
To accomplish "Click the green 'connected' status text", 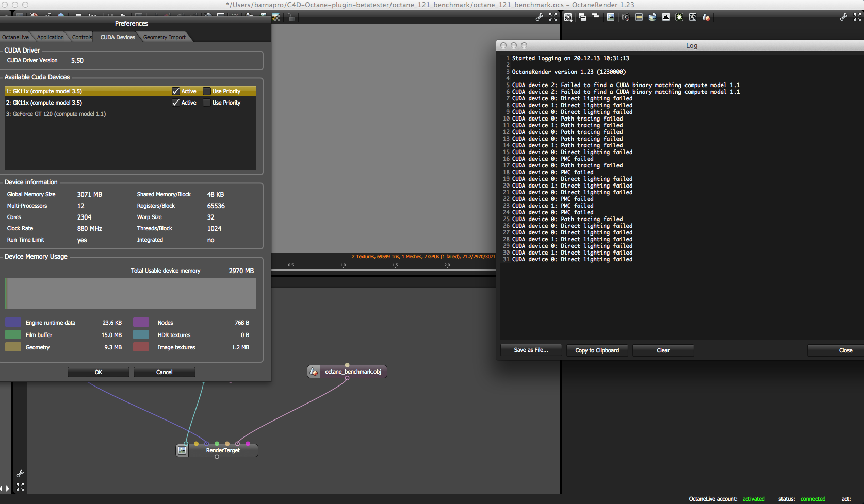I will point(813,499).
